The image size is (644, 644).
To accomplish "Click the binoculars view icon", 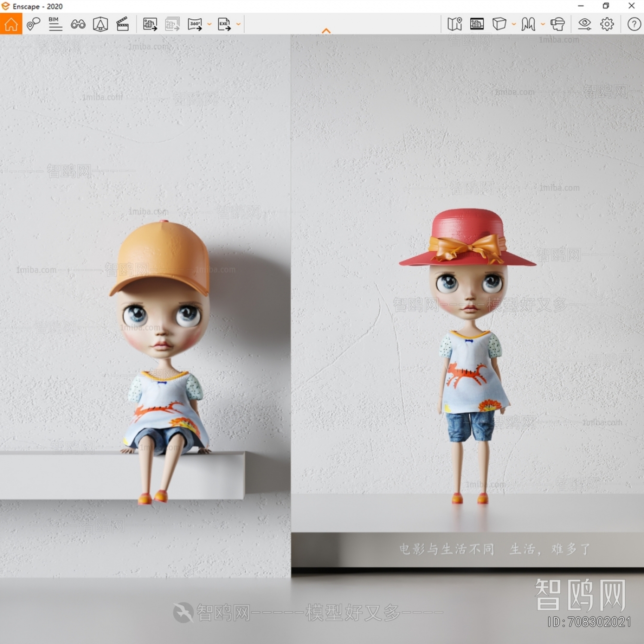I will (x=78, y=24).
